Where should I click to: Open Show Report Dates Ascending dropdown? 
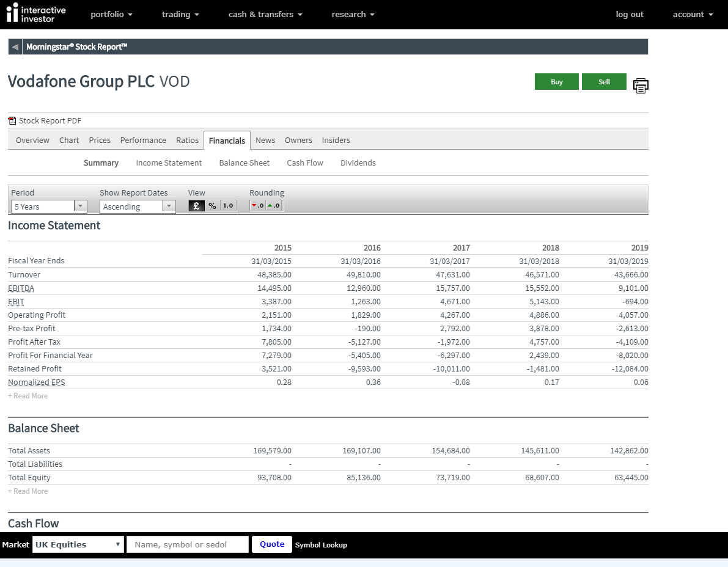[x=138, y=207]
